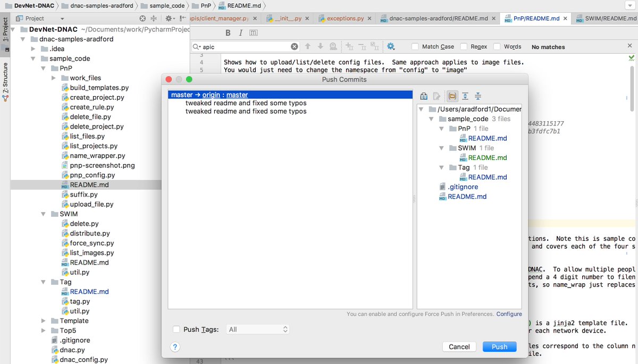Select SWIM README.md in Push dialog tree
The height and width of the screenshot is (364, 638).
[488, 157]
